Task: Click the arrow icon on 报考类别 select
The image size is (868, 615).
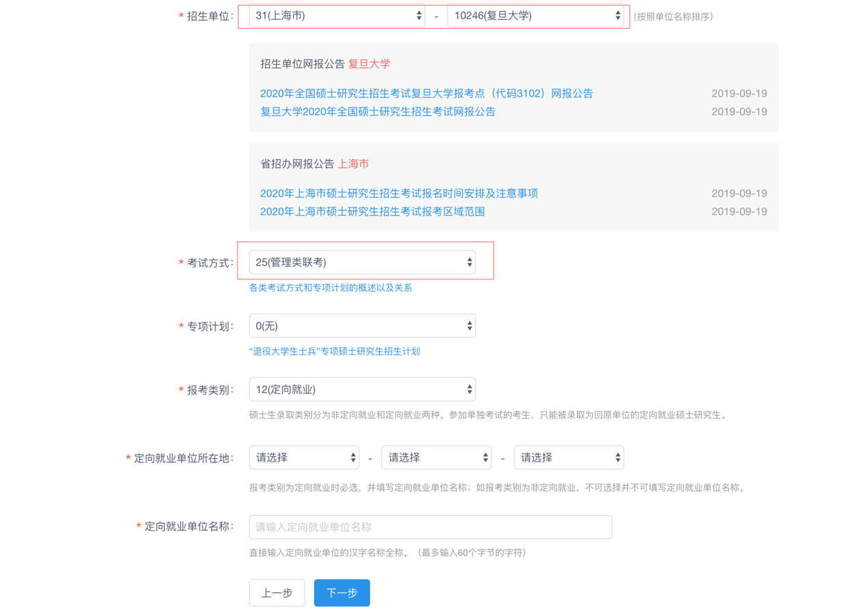Action: pyautogui.click(x=469, y=390)
